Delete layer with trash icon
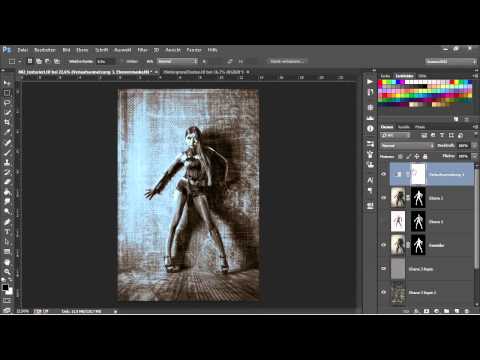 tap(466, 311)
